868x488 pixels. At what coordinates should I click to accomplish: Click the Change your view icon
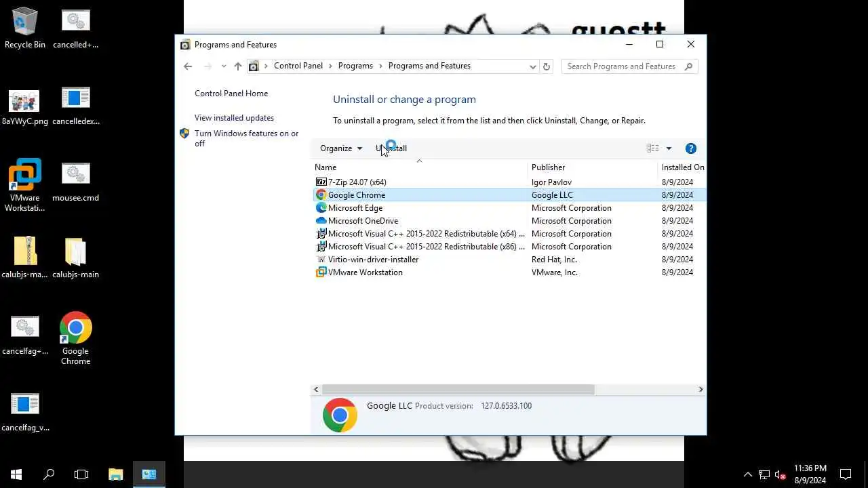coord(652,148)
